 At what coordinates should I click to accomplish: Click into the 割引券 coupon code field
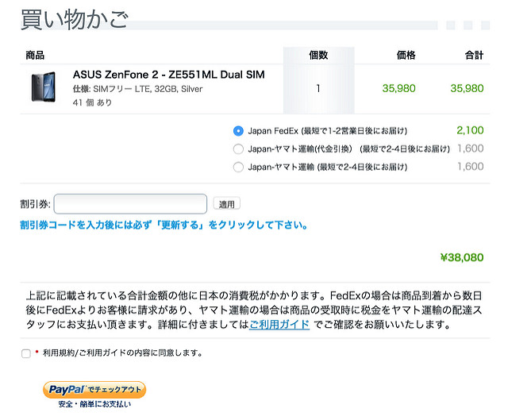click(130, 204)
